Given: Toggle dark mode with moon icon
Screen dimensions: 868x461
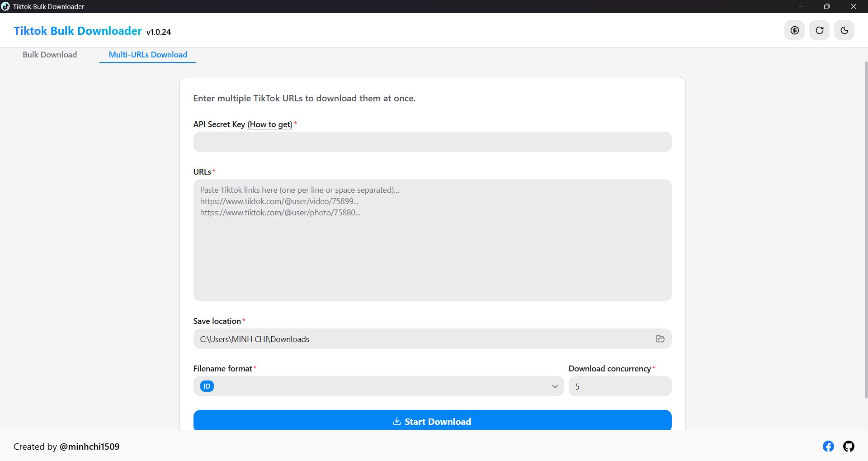Looking at the screenshot, I should pyautogui.click(x=844, y=30).
